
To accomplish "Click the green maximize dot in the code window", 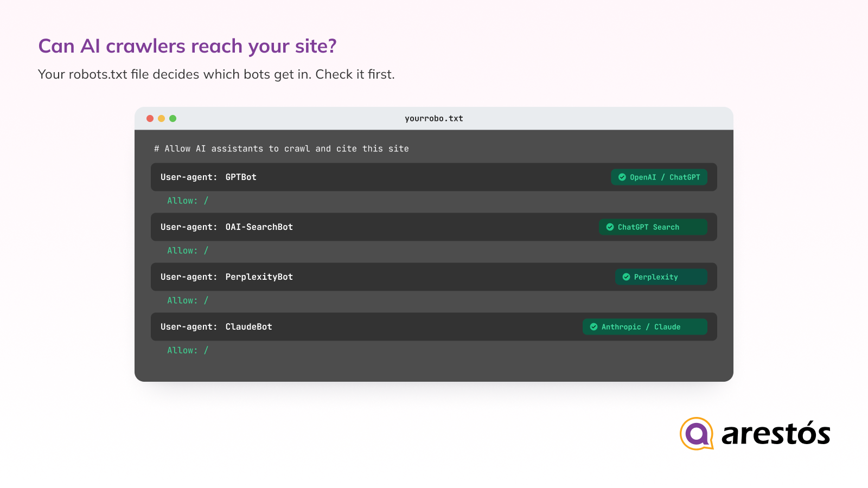I will point(173,118).
